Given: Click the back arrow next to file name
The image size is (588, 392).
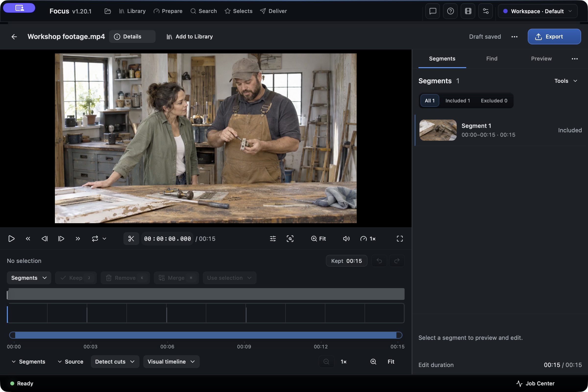Looking at the screenshot, I should coord(14,37).
